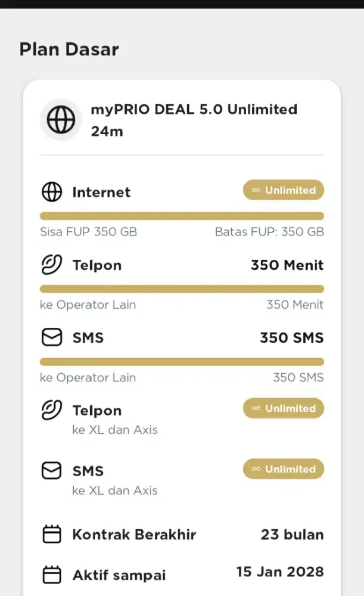Image resolution: width=364 pixels, height=596 pixels.
Task: Click the SMS icon for ke XL dan Axis
Action: click(x=52, y=470)
